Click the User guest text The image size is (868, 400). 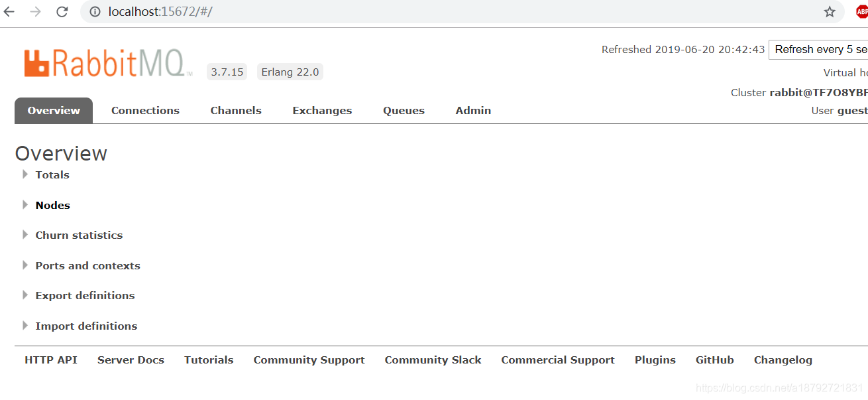[840, 110]
